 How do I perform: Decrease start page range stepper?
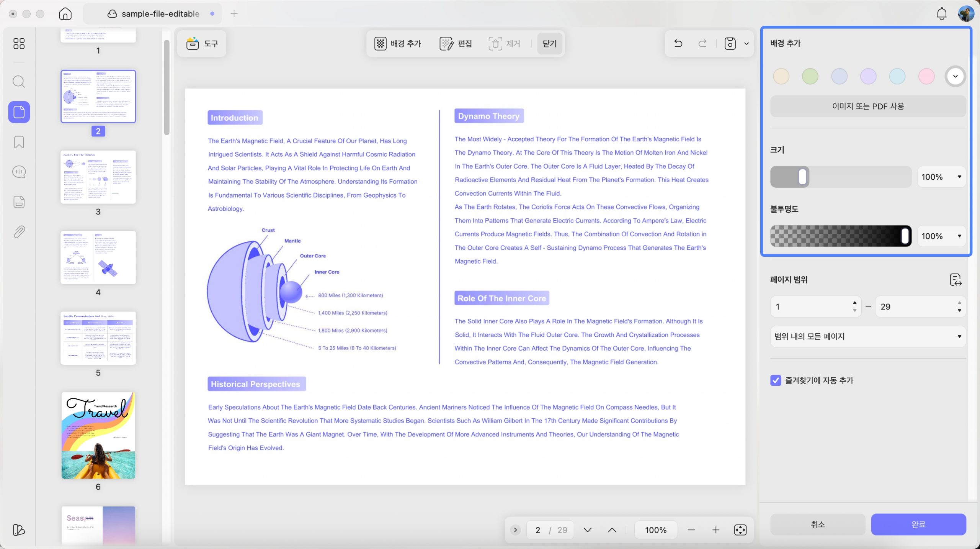tap(854, 311)
